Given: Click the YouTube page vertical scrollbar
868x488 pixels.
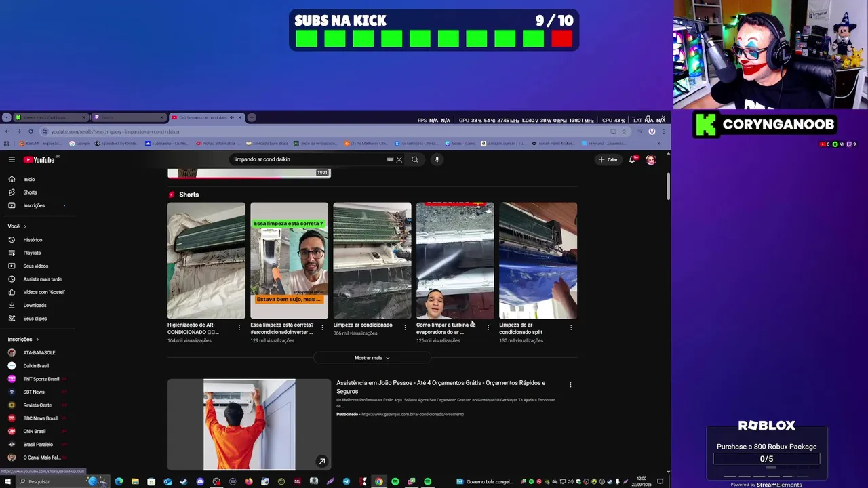Looking at the screenshot, I should pyautogui.click(x=669, y=186).
